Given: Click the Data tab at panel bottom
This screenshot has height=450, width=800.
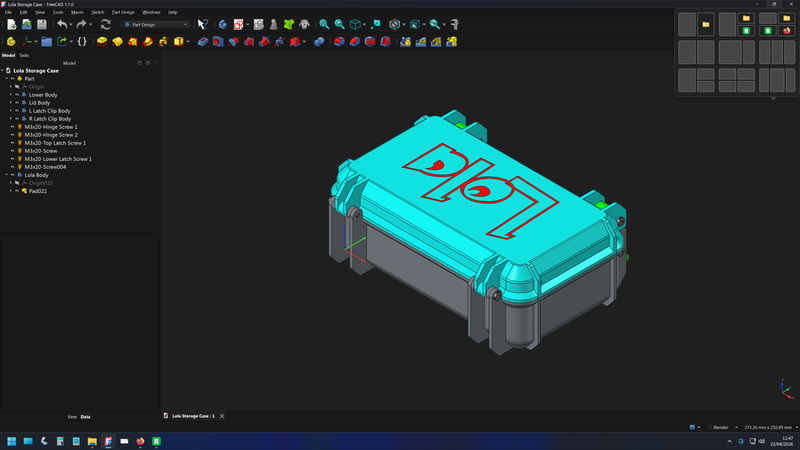Looking at the screenshot, I should [x=85, y=416].
